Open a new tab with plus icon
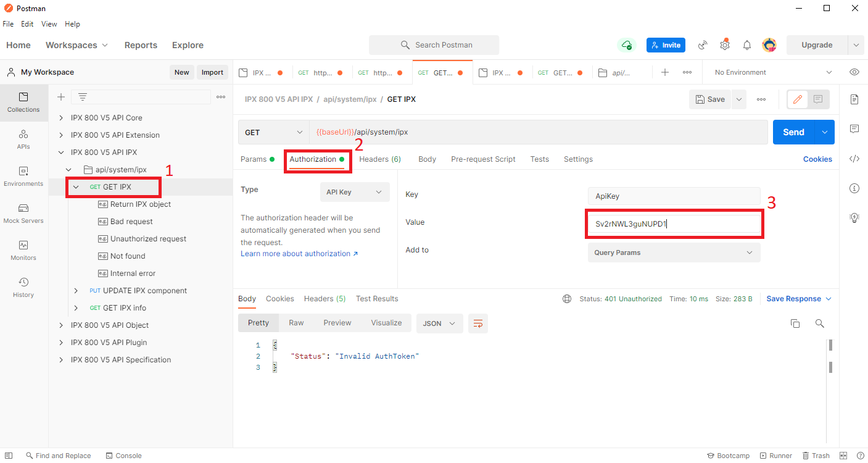Screen dimensions: 868x463 pos(665,72)
